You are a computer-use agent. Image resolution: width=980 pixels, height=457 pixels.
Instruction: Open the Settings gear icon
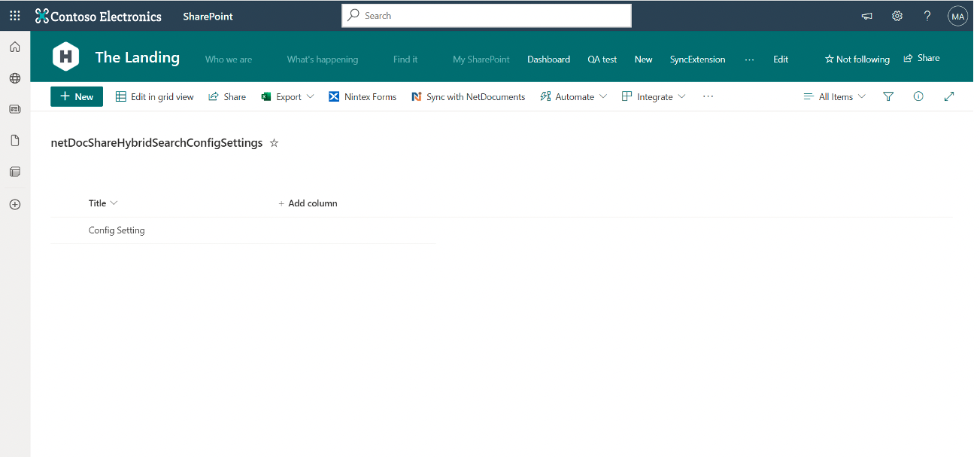coord(897,16)
